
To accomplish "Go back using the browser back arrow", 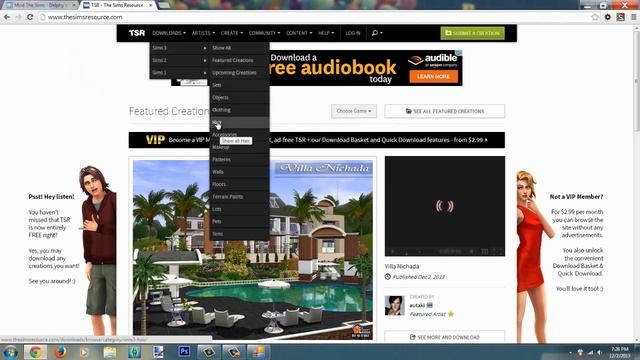I will click(7, 17).
